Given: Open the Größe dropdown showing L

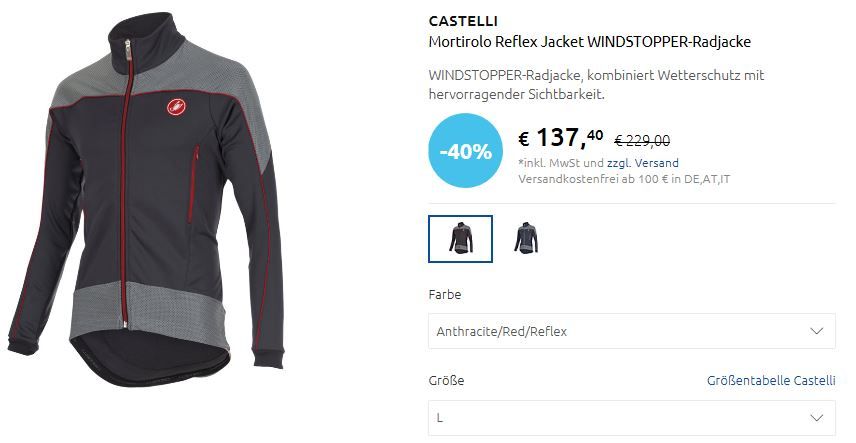Looking at the screenshot, I should tap(632, 418).
